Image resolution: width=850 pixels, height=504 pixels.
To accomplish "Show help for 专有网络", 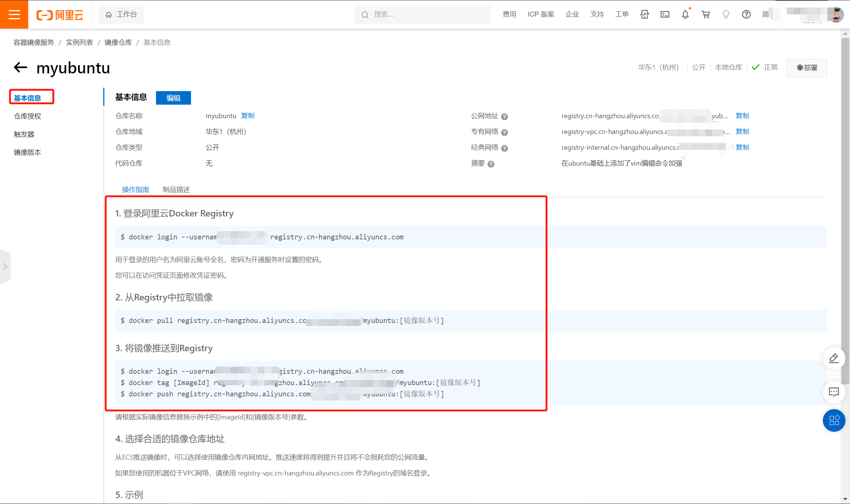I will pyautogui.click(x=504, y=132).
